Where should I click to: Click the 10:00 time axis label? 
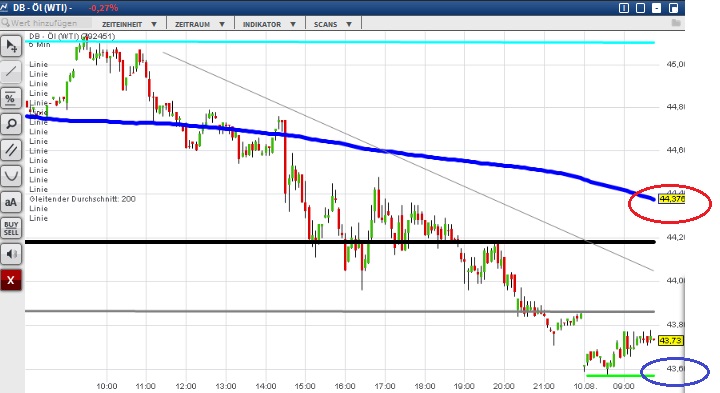point(107,386)
